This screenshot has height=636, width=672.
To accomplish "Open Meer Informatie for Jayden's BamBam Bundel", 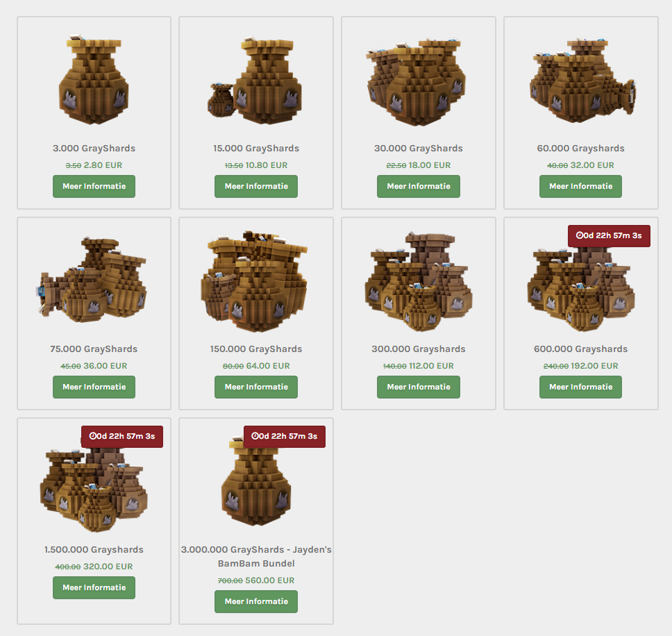I will click(256, 602).
